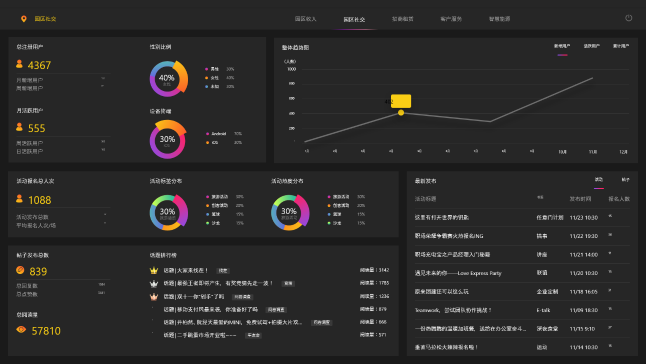Viewport: 646px width, 364px height.
Task: Click the user icon beside 555
Action: tap(19, 127)
